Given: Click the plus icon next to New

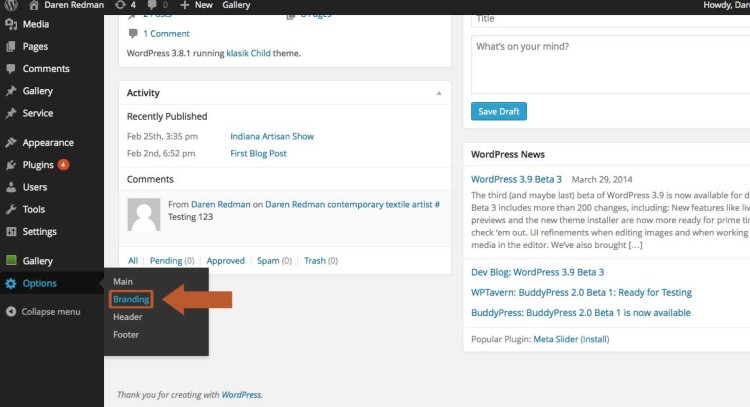Looking at the screenshot, I should click(x=185, y=5).
